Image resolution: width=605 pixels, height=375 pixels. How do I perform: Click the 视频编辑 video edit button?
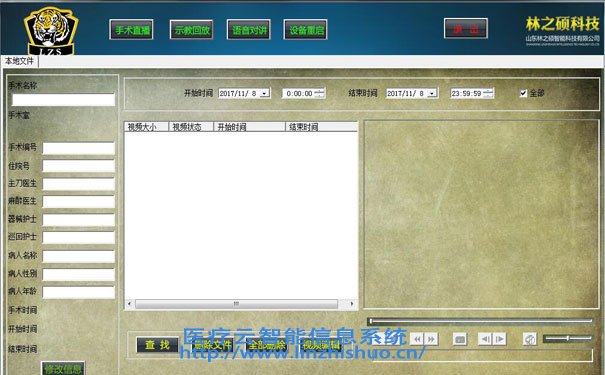[321, 345]
